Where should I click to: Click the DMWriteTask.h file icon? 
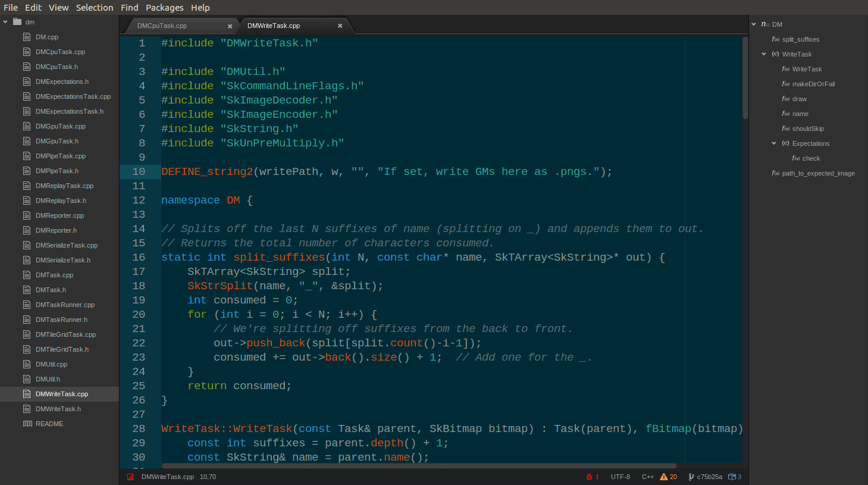27,409
